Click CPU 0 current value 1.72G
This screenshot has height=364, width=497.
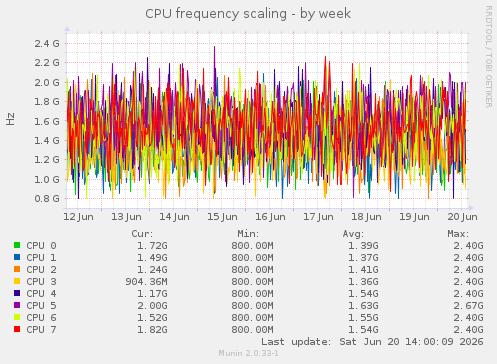[152, 246]
